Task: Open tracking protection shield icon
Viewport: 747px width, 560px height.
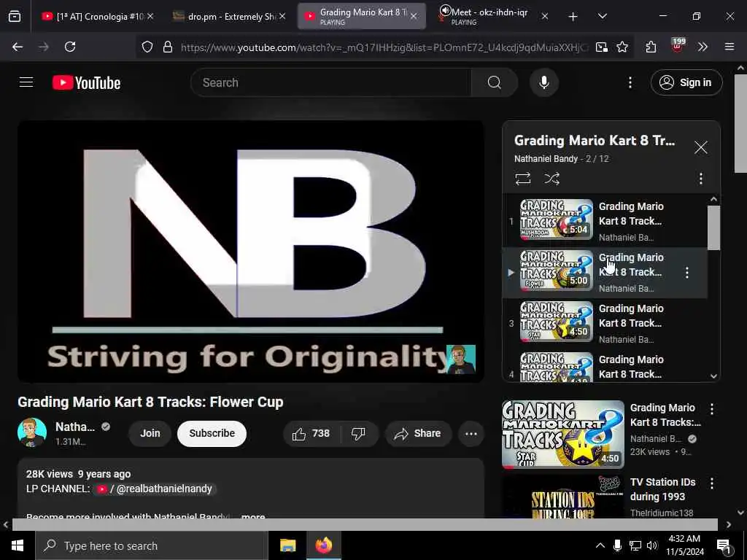Action: click(x=147, y=47)
